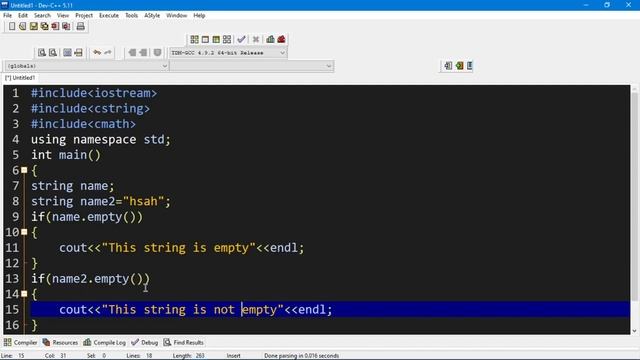Collapse the code fold at line 14
Image resolution: width=640 pixels, height=360 pixels.
click(24, 294)
